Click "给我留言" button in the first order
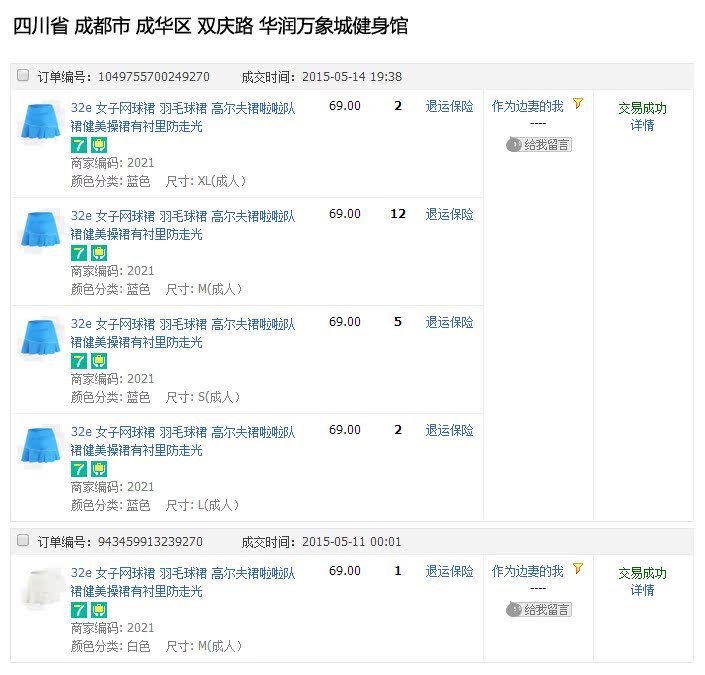 [x=539, y=145]
